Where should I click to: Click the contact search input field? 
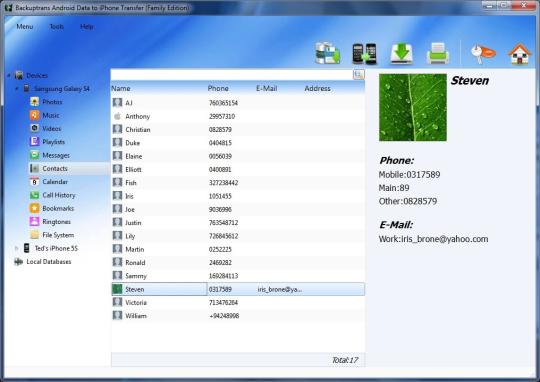231,74
